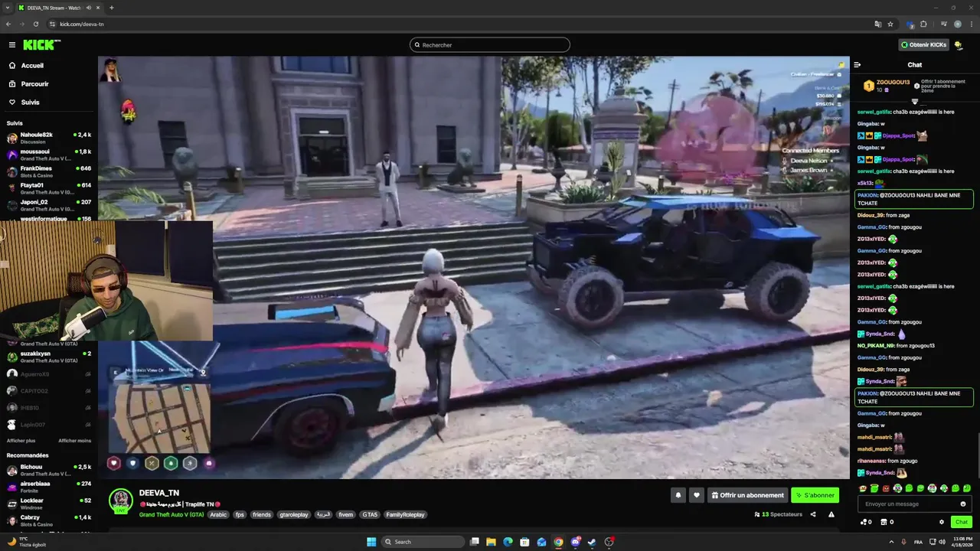Click the Rechercher search field
This screenshot has width=980, height=551.
(x=490, y=45)
